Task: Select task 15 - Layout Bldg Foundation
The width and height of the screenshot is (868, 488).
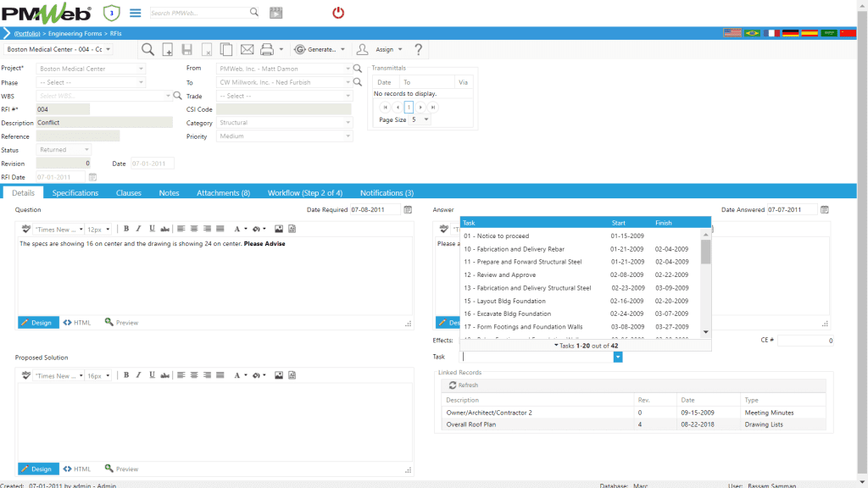Action: [581, 301]
